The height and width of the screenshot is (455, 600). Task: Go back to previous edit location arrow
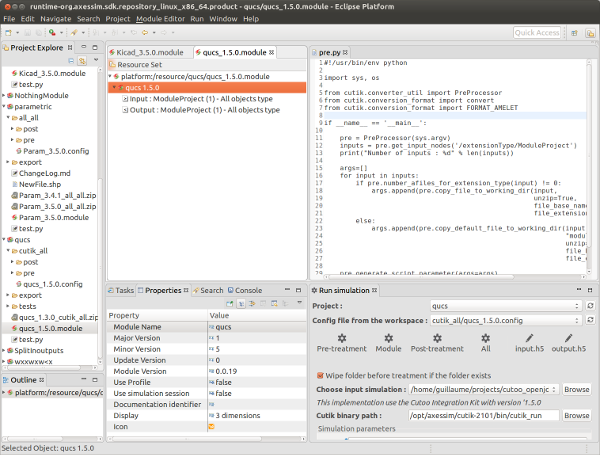(145, 33)
